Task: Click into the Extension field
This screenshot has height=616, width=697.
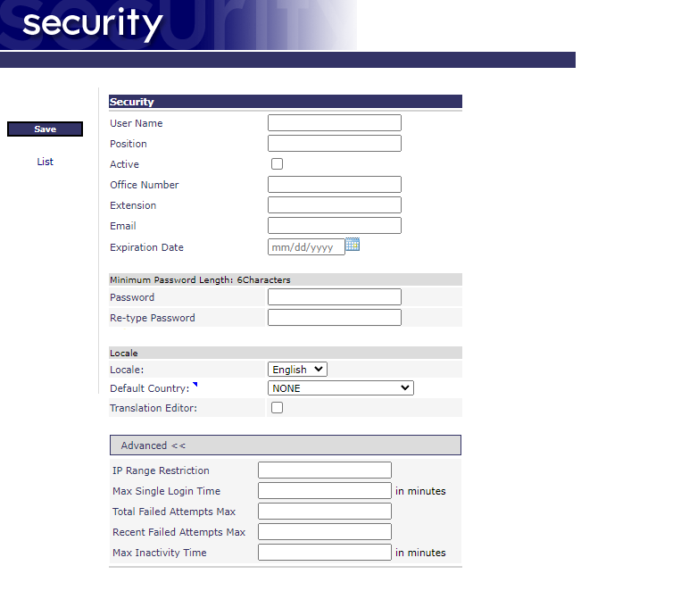Action: tap(334, 205)
